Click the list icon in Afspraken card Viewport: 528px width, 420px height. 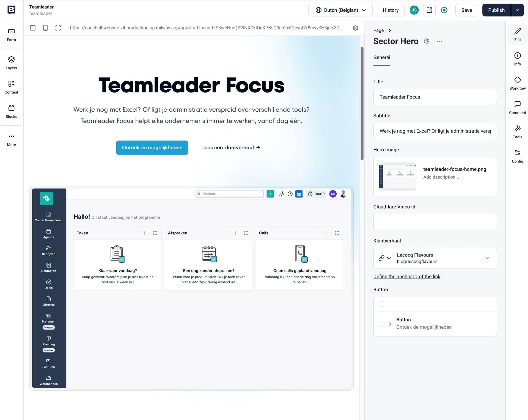[x=246, y=233]
